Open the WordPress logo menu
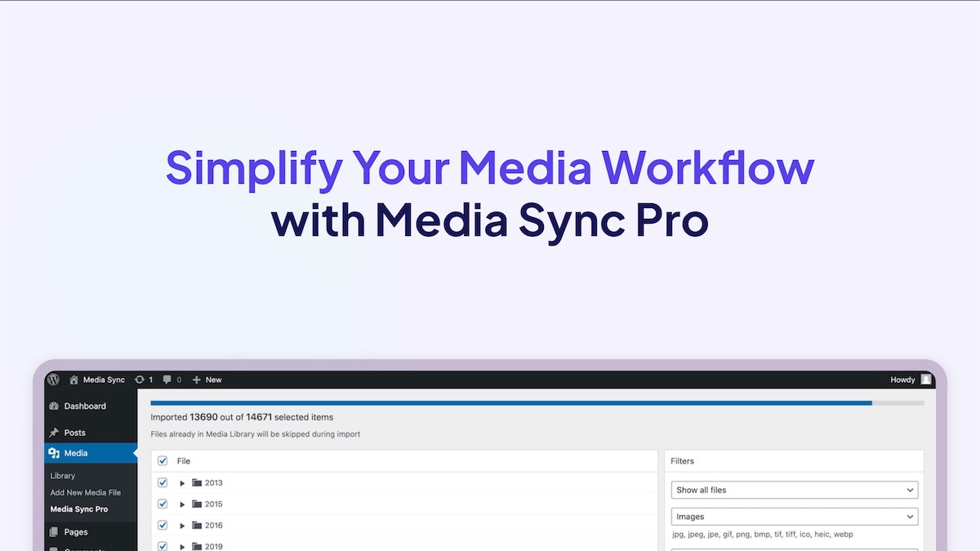The height and width of the screenshot is (551, 980). [x=53, y=380]
